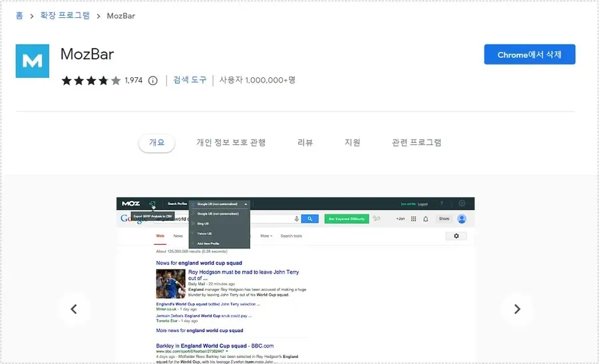Open the 홈 breadcrumb link
This screenshot has height=364, width=599.
19,16
